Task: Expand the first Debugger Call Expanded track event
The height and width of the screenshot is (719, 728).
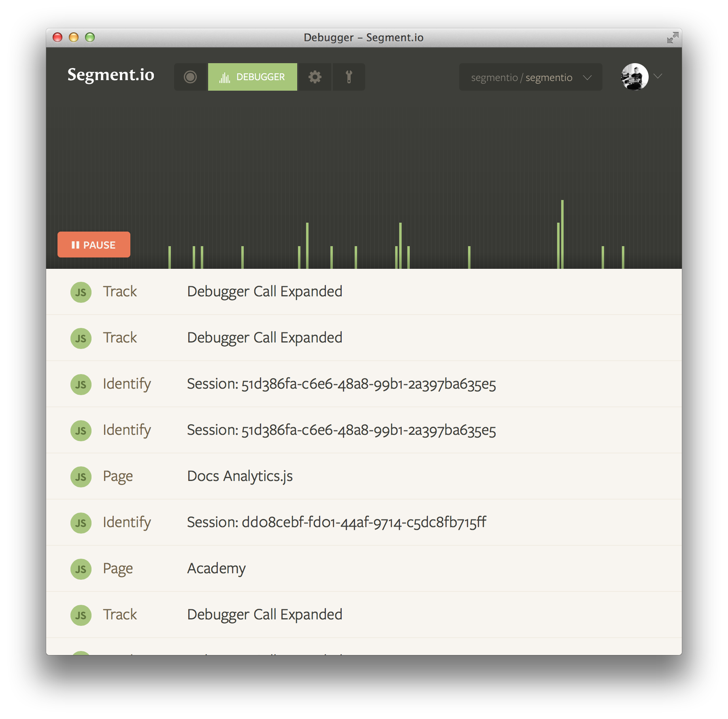Action: 364,291
